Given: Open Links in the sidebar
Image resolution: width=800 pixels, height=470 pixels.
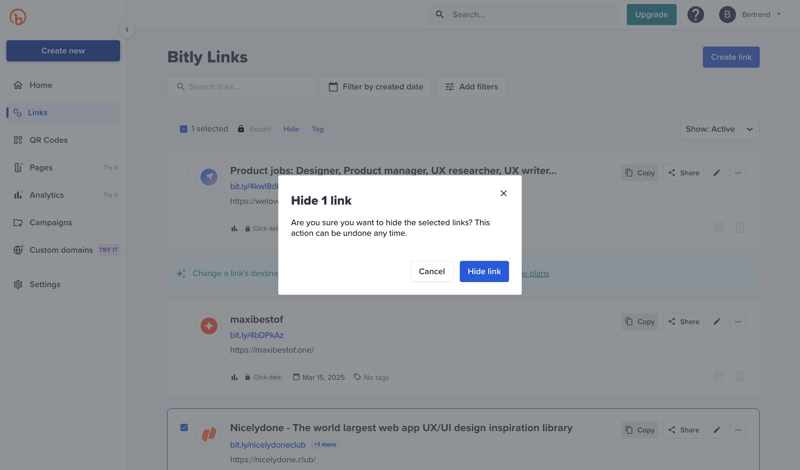Looking at the screenshot, I should pos(63,112).
